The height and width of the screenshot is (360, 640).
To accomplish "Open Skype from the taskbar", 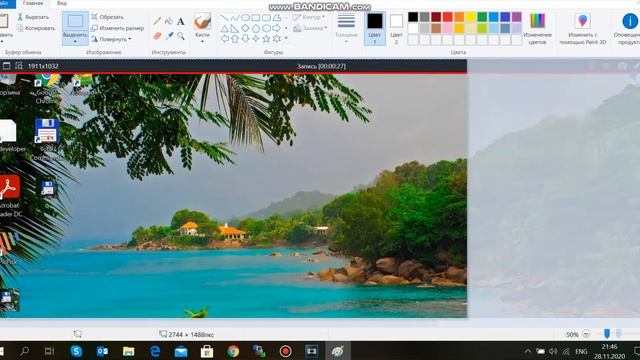I will pyautogui.click(x=76, y=351).
